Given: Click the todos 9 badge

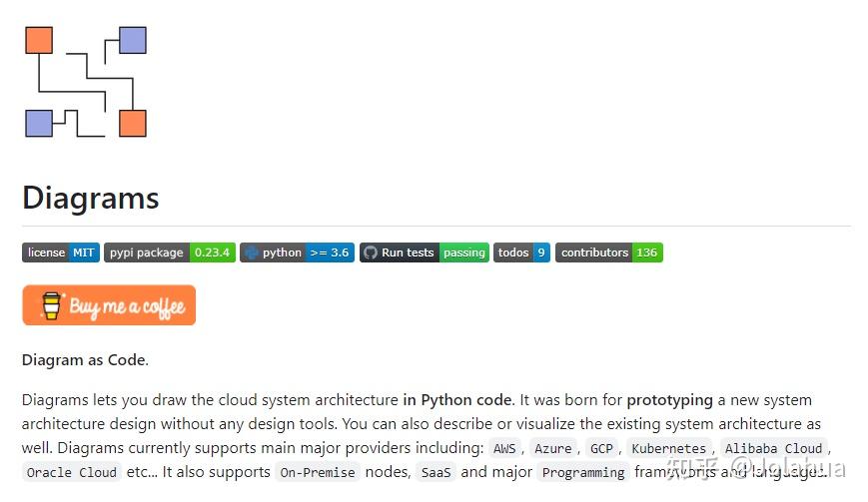Looking at the screenshot, I should [x=521, y=252].
